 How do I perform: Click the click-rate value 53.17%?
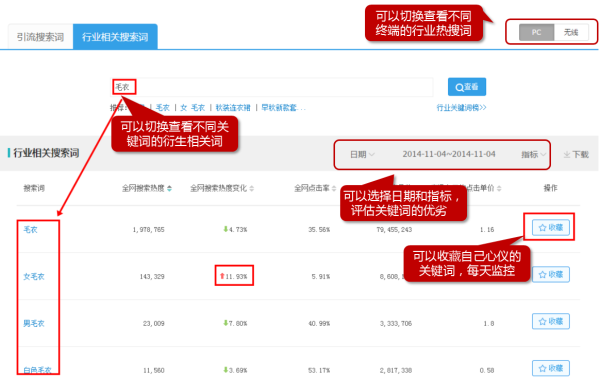coord(319,370)
